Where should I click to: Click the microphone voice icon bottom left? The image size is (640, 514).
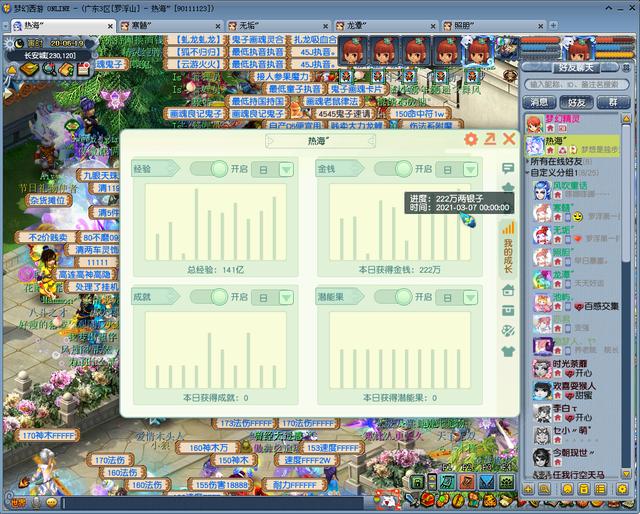pyautogui.click(x=37, y=502)
